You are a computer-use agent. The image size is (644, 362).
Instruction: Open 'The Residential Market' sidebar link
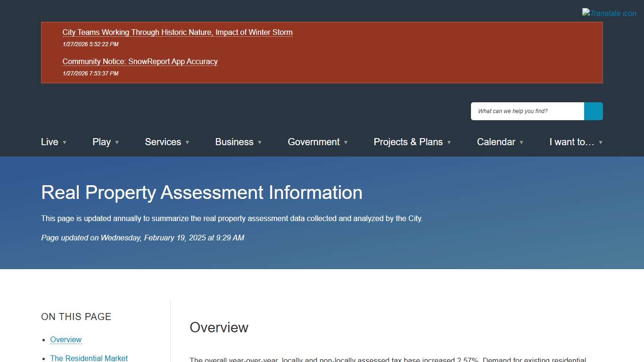89,358
